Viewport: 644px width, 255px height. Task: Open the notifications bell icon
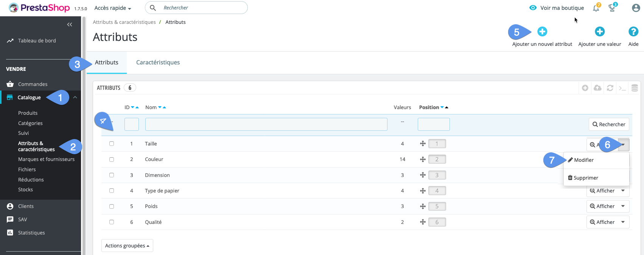coord(596,8)
